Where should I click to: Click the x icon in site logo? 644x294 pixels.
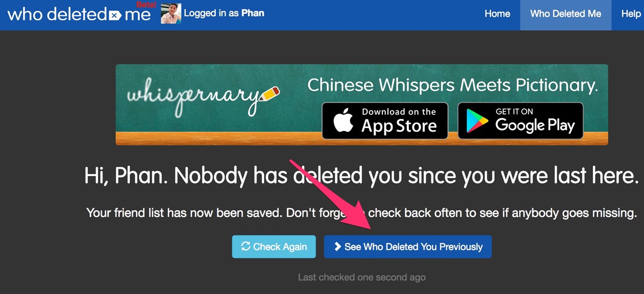(x=114, y=15)
